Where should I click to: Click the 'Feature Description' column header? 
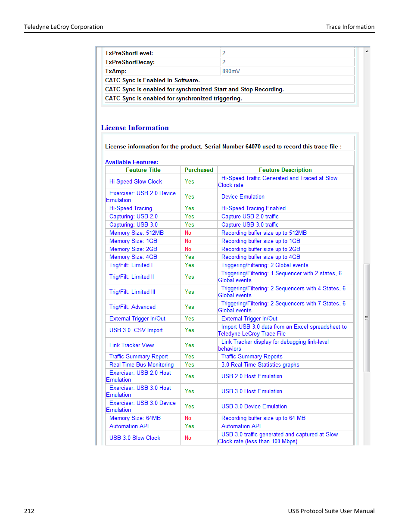click(x=285, y=170)
